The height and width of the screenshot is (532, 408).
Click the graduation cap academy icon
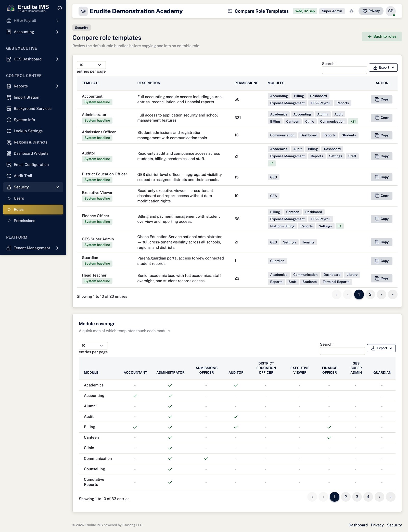point(83,11)
